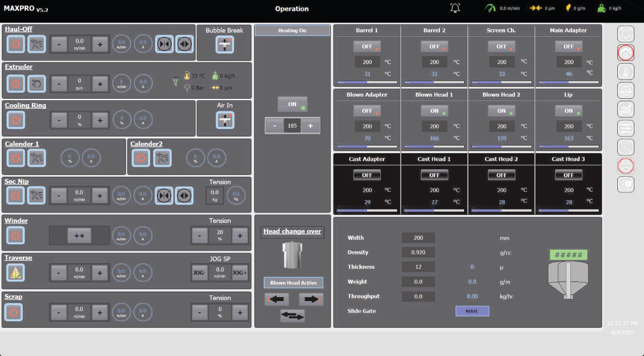The height and width of the screenshot is (356, 644).
Task: Click the Blown Head Active button
Action: (293, 282)
